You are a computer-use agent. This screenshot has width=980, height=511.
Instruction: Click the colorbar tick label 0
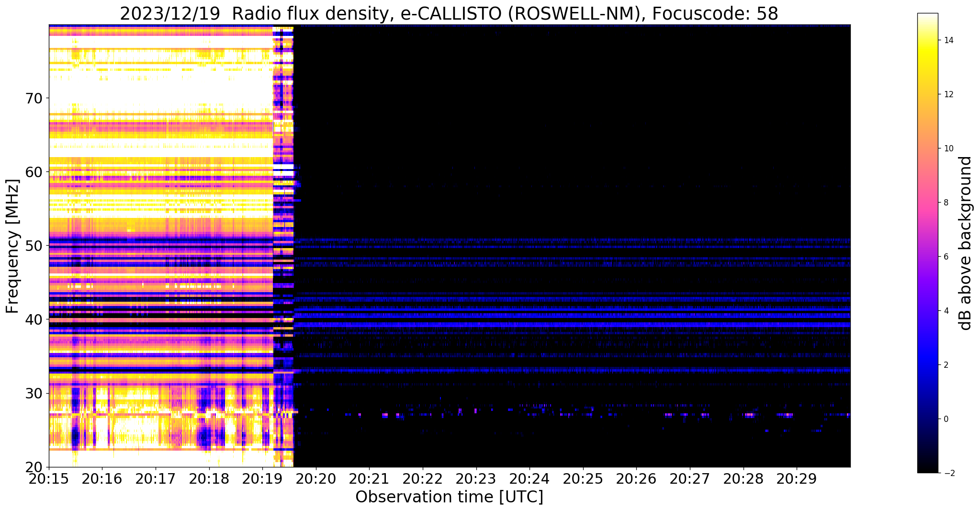(x=946, y=419)
